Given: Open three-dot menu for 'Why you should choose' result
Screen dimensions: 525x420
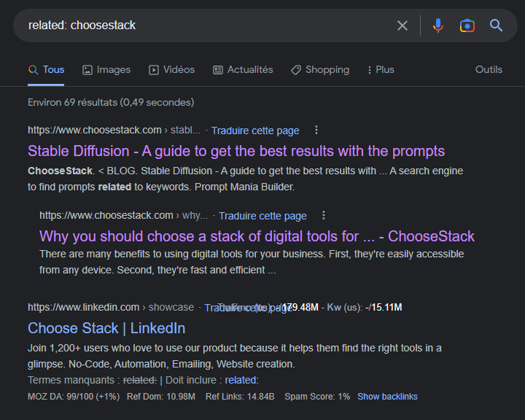Looking at the screenshot, I should 324,215.
